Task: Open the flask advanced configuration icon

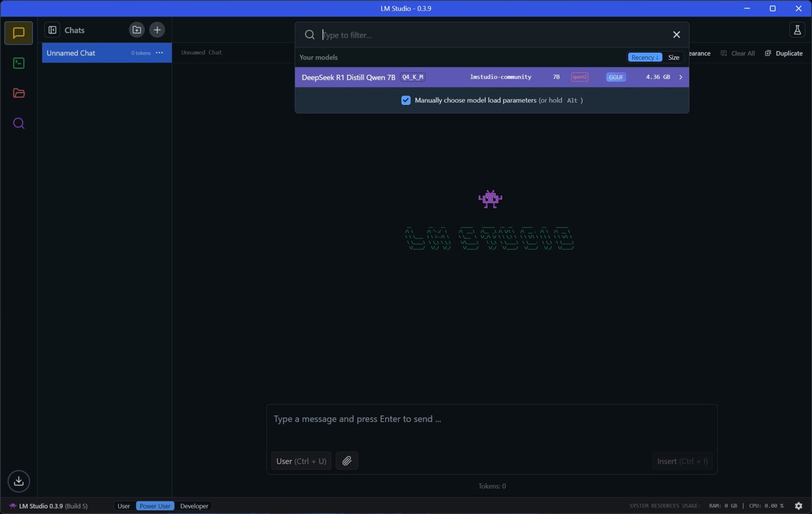Action: [797, 30]
